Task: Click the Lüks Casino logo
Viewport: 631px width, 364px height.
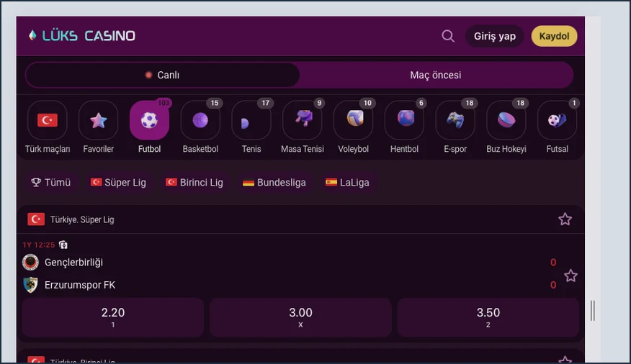Action: coord(81,36)
